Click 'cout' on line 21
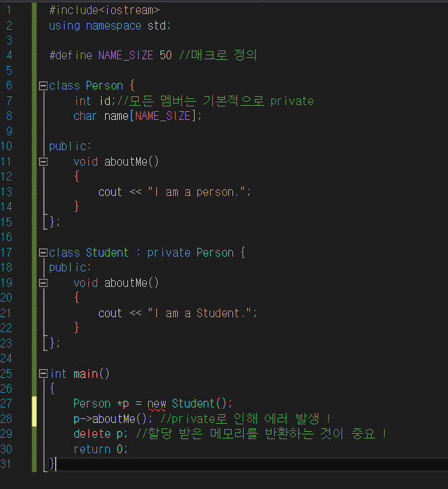The image size is (448, 489). [110, 313]
